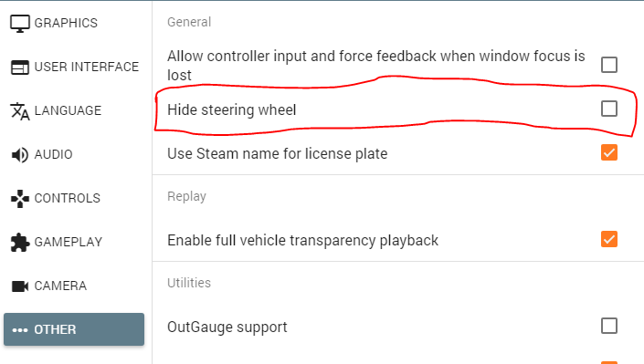
Task: Click the three-dots icon on Other
Action: click(20, 330)
